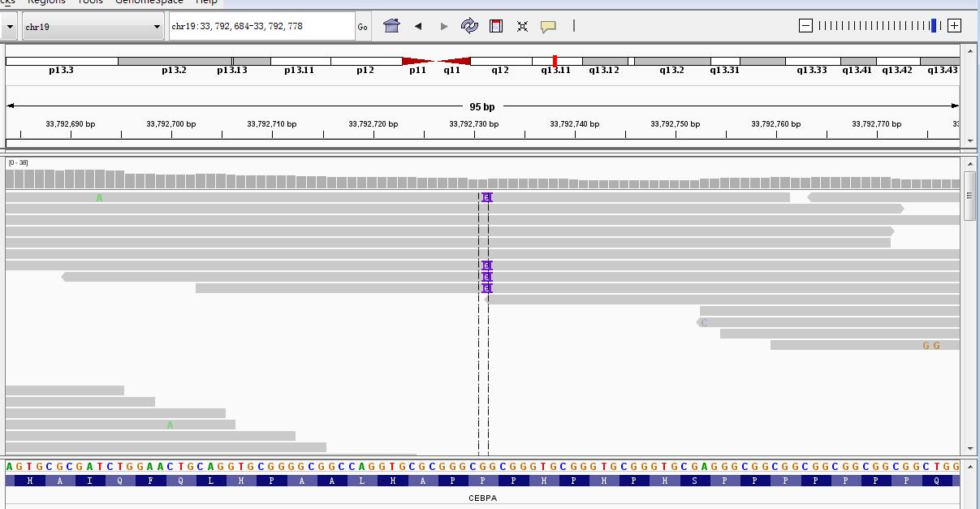
Task: Click the forward navigation arrow
Action: pos(443,25)
